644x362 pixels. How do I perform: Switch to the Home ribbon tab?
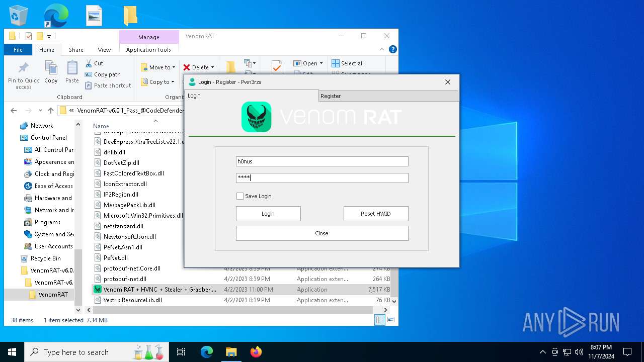(47, 50)
